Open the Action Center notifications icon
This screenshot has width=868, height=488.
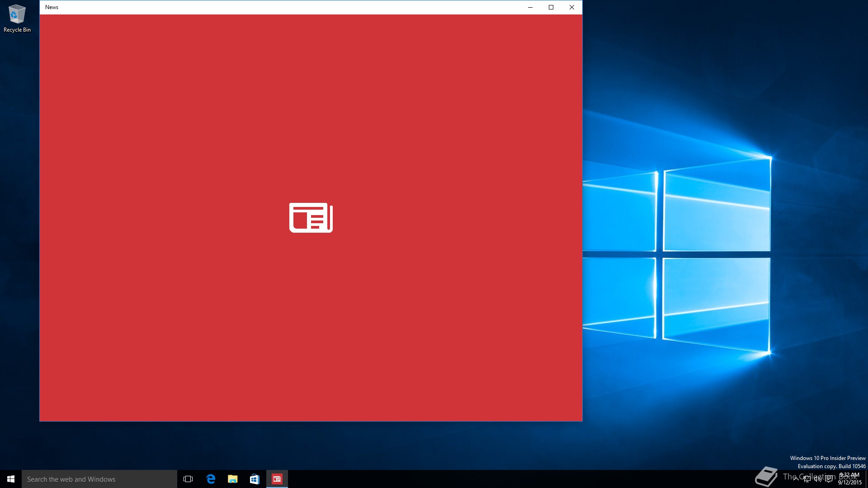(x=829, y=479)
